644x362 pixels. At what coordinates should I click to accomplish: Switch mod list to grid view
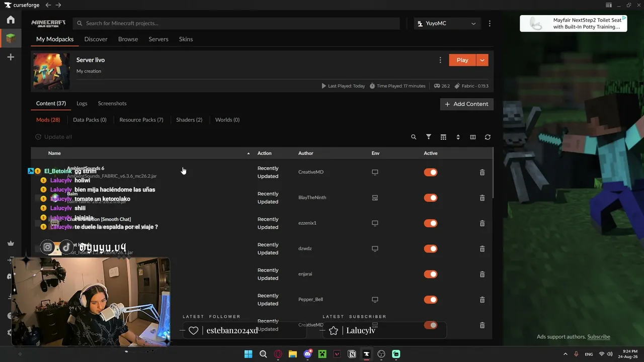pos(443,137)
